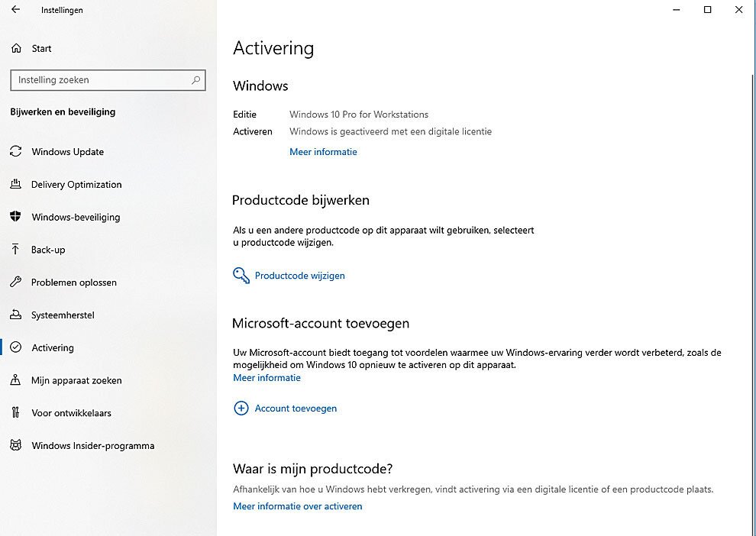The width and height of the screenshot is (756, 536).
Task: Click the Windows 10 Pro for Workstations text
Action: 359,115
